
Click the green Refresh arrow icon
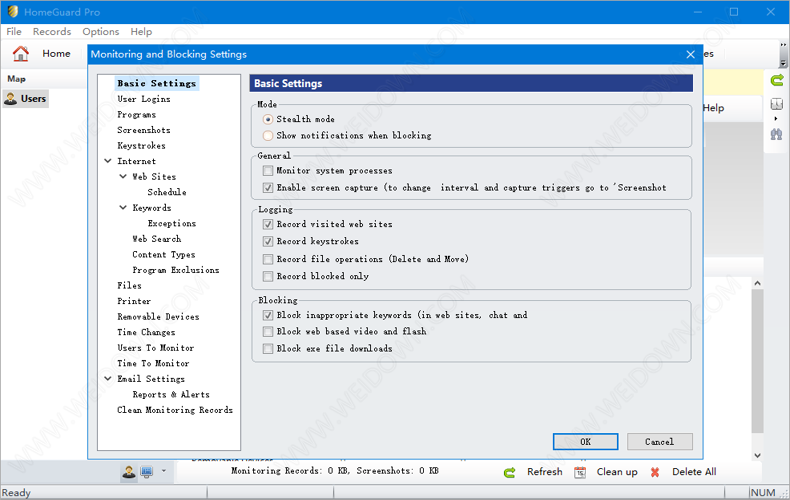(510, 472)
